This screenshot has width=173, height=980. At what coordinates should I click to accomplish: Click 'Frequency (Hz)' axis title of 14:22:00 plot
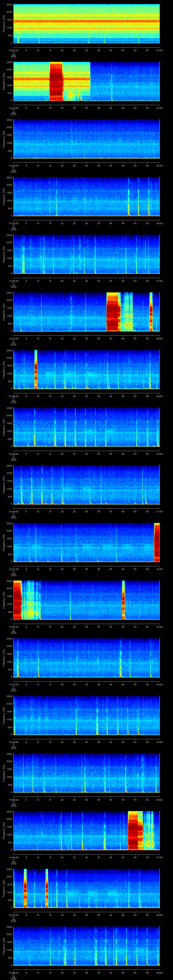pos(4,24)
